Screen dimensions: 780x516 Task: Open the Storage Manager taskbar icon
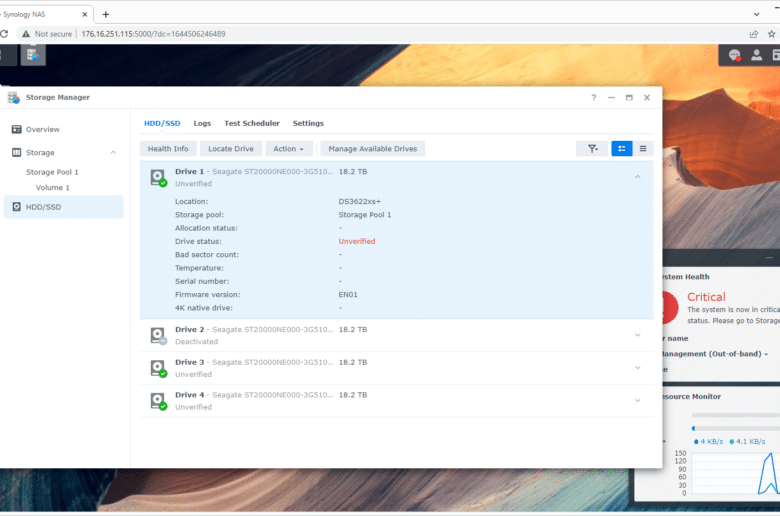pyautogui.click(x=33, y=55)
